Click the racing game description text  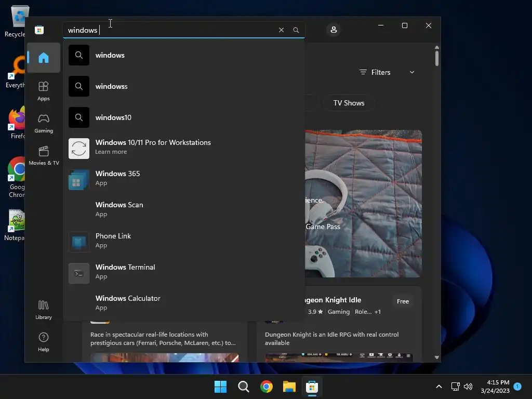(163, 339)
